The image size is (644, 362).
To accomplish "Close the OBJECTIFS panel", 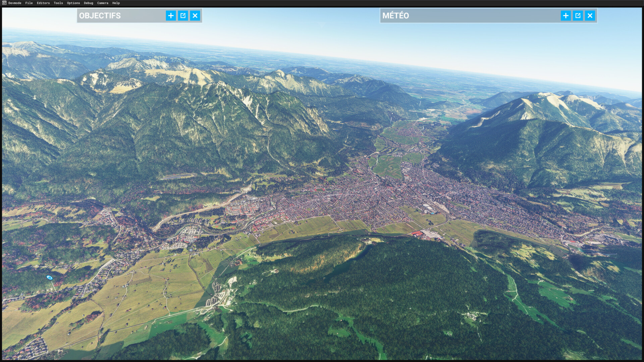I will coord(195,16).
